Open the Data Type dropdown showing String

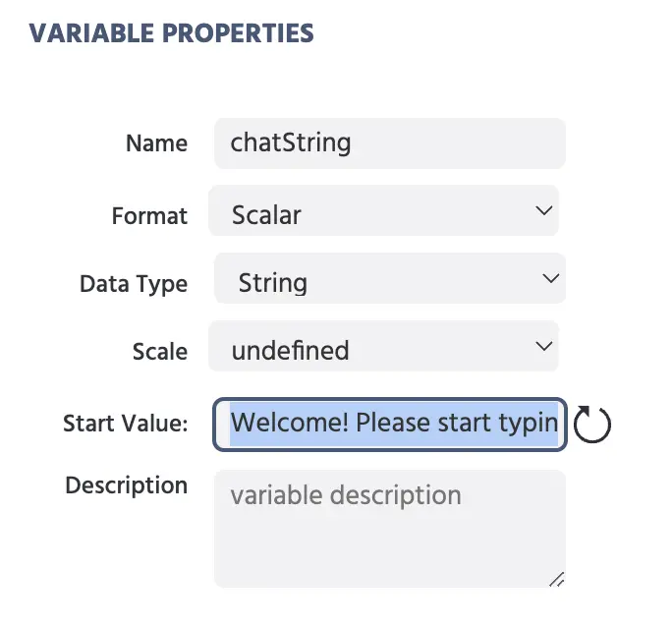click(x=390, y=278)
